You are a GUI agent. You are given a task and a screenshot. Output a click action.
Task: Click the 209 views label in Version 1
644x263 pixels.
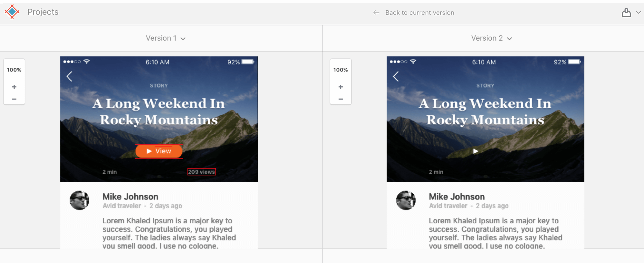click(201, 172)
